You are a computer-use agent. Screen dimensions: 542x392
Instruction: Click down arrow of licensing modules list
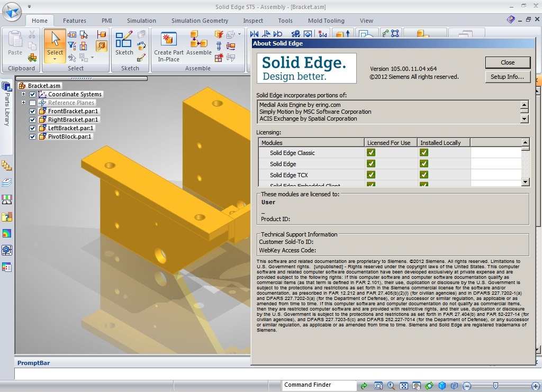[x=526, y=182]
